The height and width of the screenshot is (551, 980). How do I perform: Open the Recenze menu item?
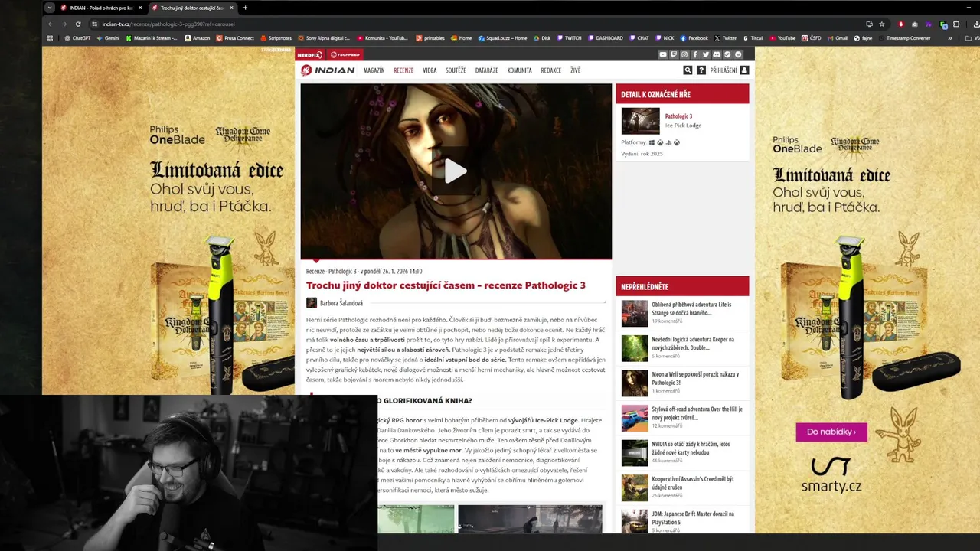[x=403, y=70]
